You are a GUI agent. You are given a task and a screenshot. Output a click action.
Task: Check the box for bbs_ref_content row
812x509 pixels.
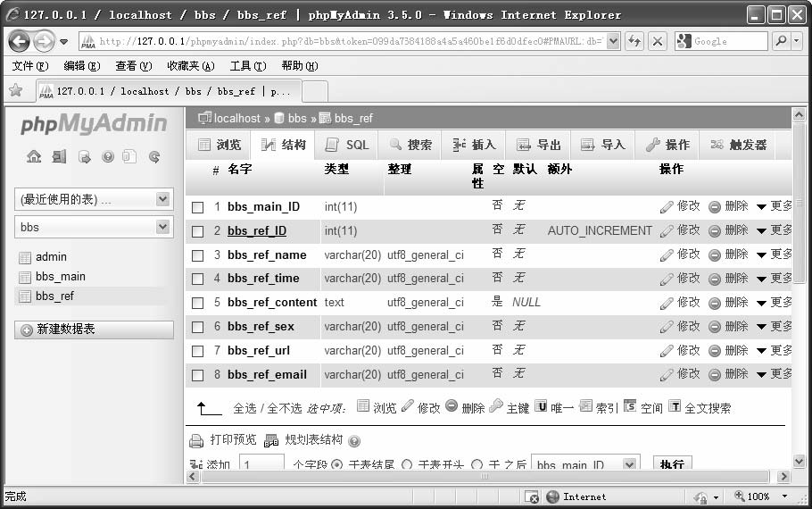(x=198, y=304)
